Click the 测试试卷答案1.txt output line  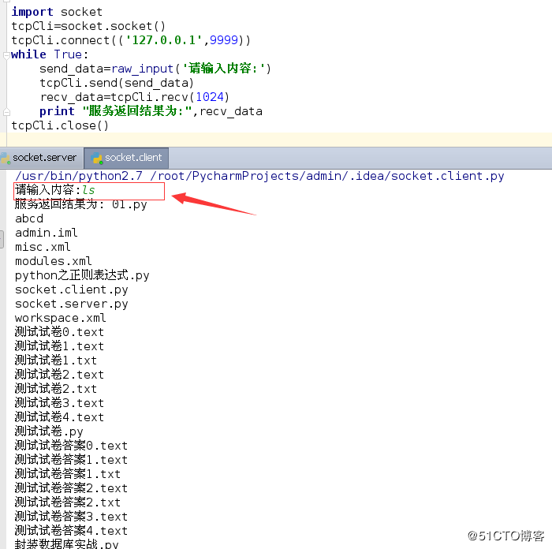pos(68,474)
